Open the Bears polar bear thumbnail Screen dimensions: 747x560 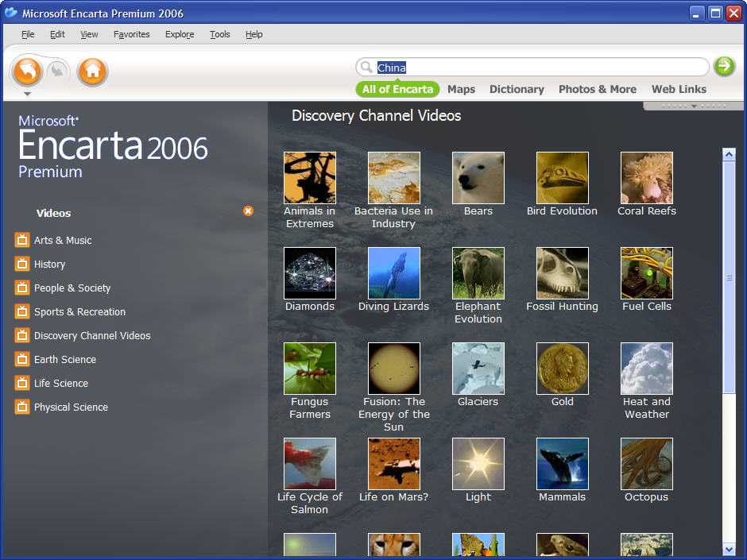click(x=478, y=178)
